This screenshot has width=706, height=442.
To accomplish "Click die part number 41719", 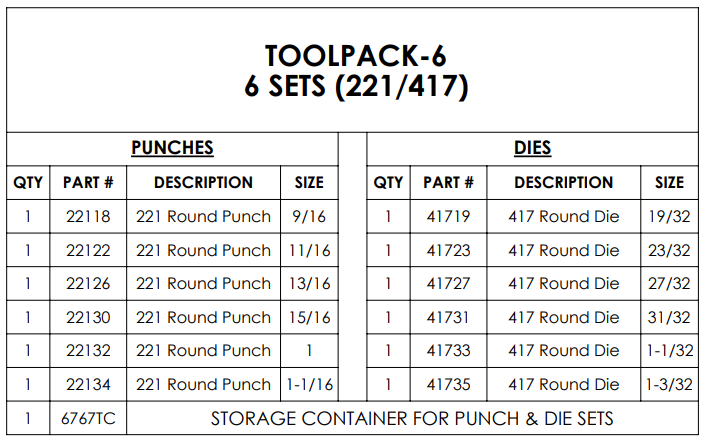I will pos(448,216).
